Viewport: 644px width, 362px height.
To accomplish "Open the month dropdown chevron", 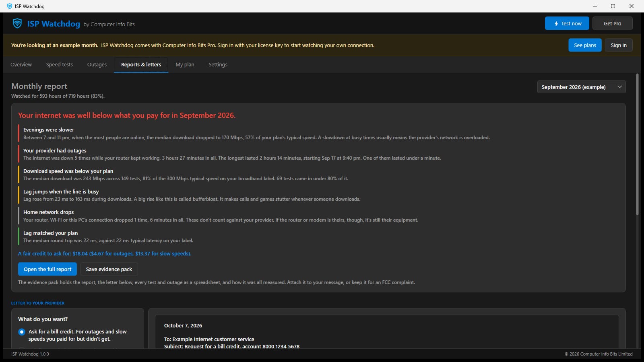I will [619, 87].
